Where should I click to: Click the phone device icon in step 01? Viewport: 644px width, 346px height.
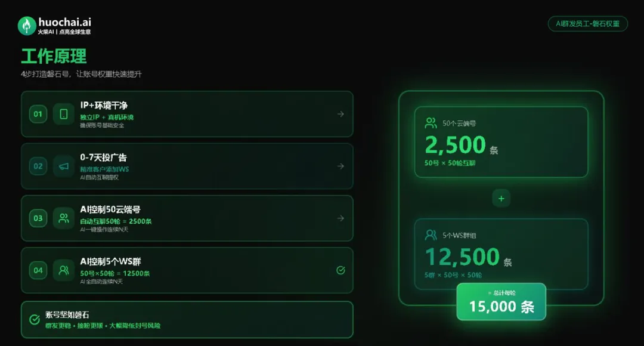64,114
